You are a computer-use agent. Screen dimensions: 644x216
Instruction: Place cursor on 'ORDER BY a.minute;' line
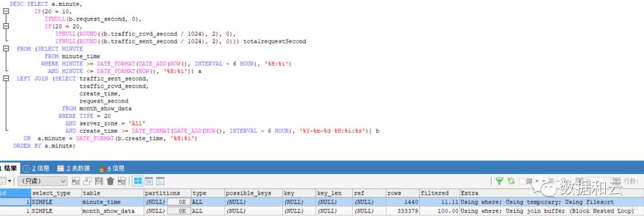tap(44, 146)
